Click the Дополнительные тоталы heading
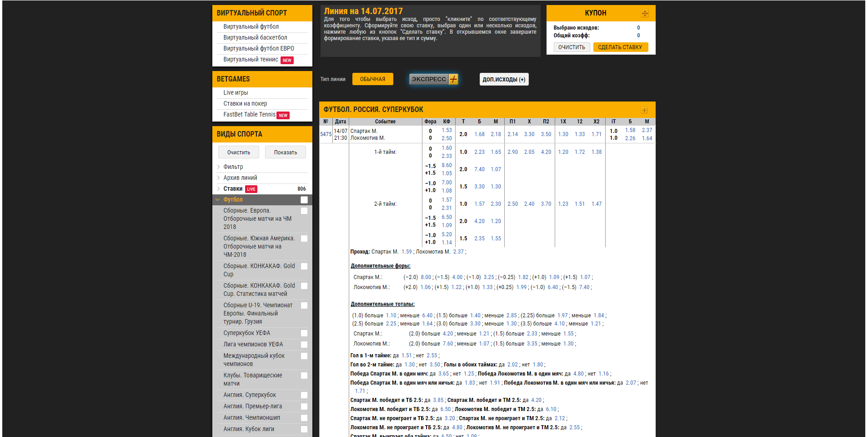Viewport: 868px width, 437px height. tap(382, 304)
